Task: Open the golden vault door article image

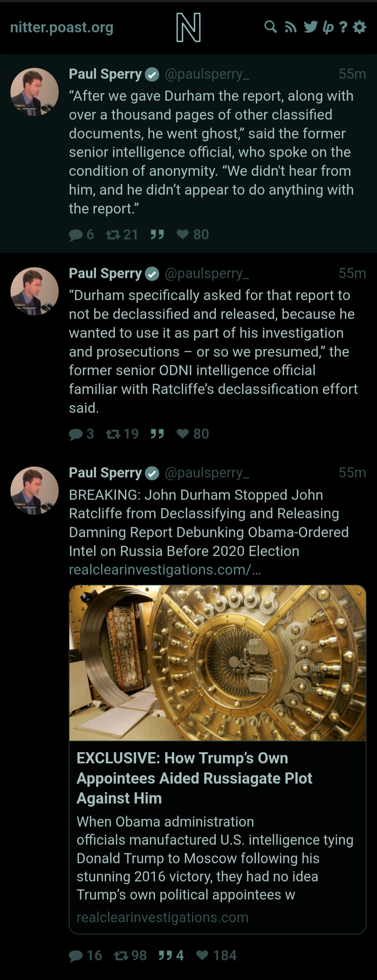Action: (217, 663)
